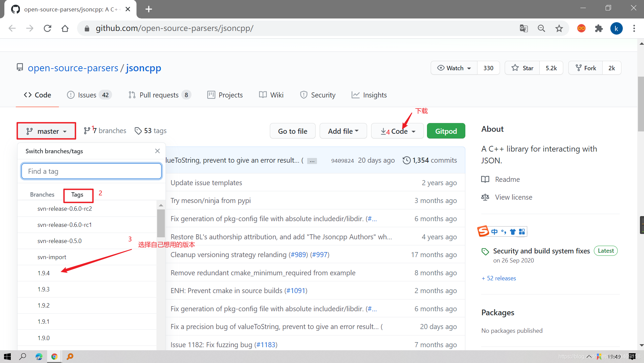
Task: Open the Extensions puzzle icon
Action: pyautogui.click(x=599, y=28)
